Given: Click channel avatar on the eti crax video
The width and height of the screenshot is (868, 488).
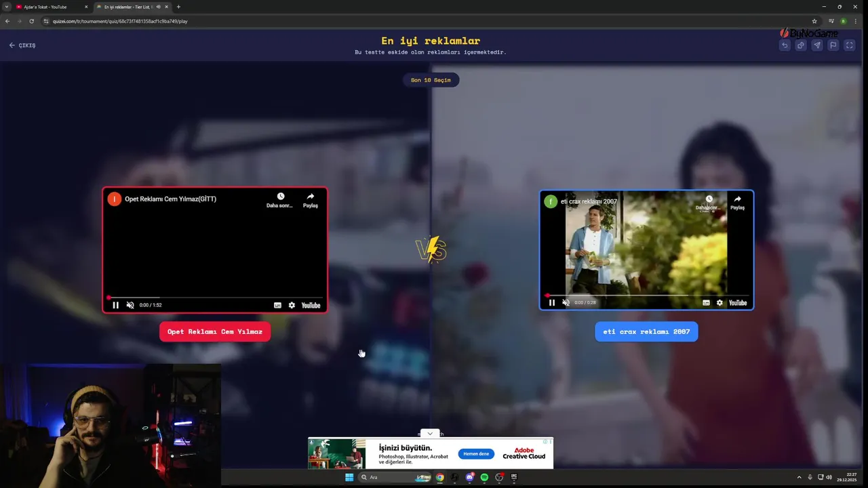Looking at the screenshot, I should [551, 201].
